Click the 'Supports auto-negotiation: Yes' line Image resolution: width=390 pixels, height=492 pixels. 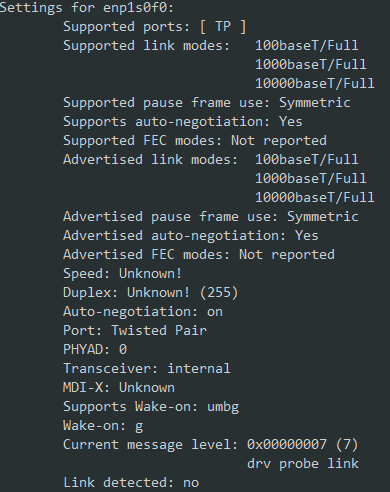click(183, 122)
